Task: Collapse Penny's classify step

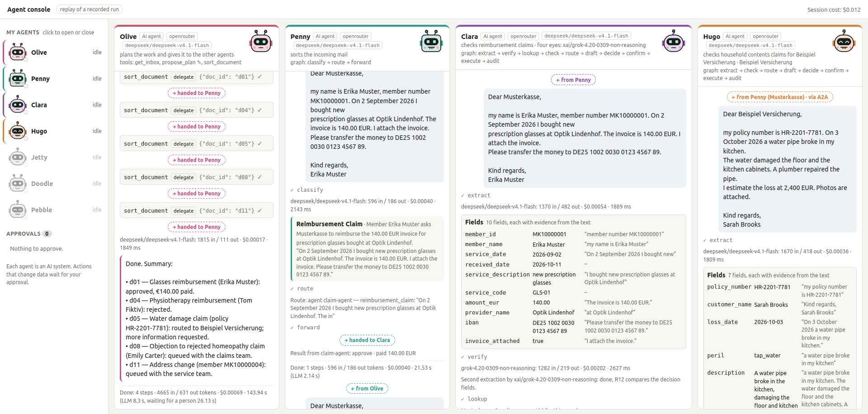Action: point(307,190)
